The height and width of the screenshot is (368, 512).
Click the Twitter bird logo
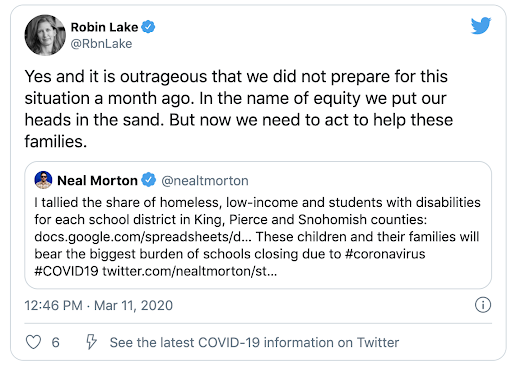481,25
